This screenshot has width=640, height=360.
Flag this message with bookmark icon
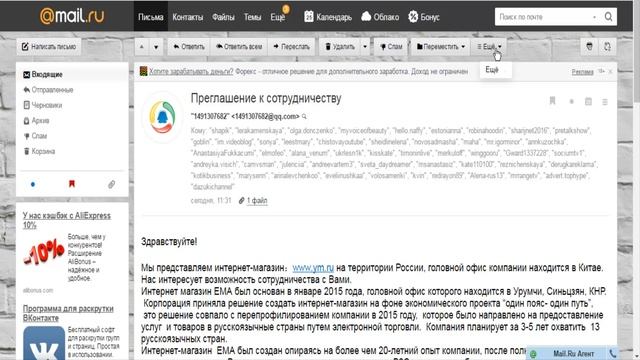click(x=552, y=101)
